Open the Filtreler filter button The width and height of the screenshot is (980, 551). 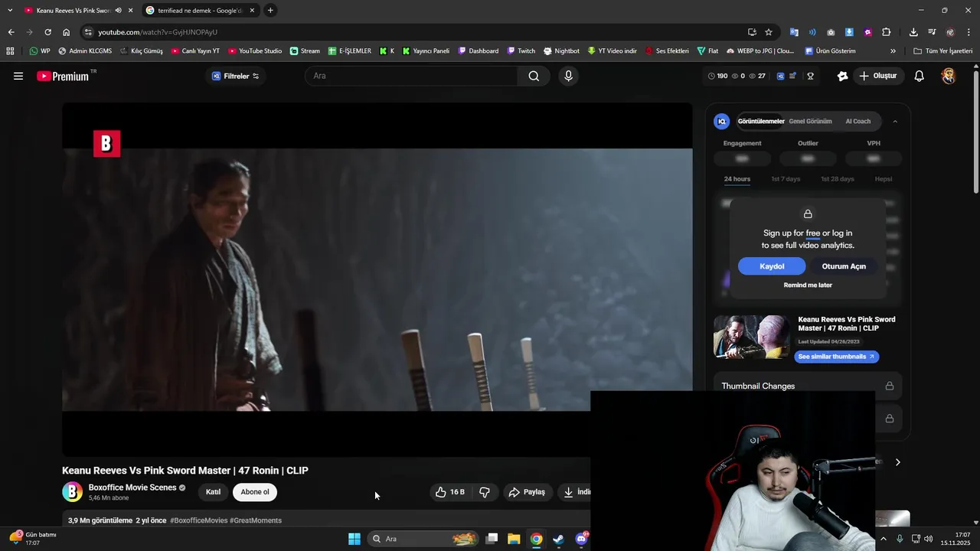[236, 76]
